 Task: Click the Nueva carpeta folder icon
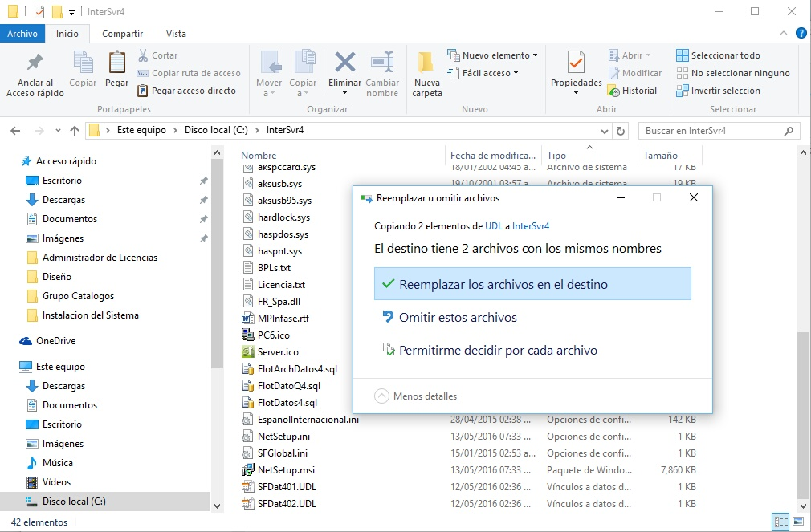[x=426, y=63]
